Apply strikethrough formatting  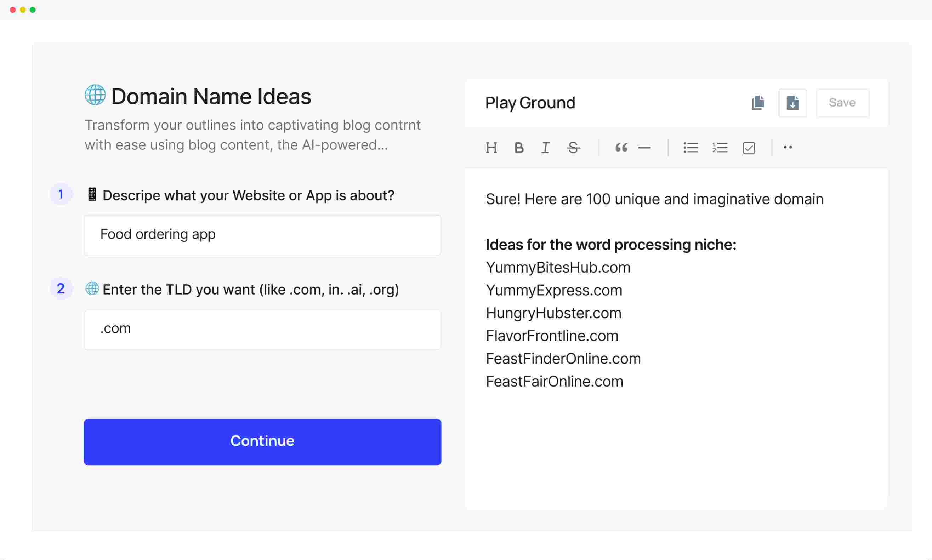pos(573,148)
